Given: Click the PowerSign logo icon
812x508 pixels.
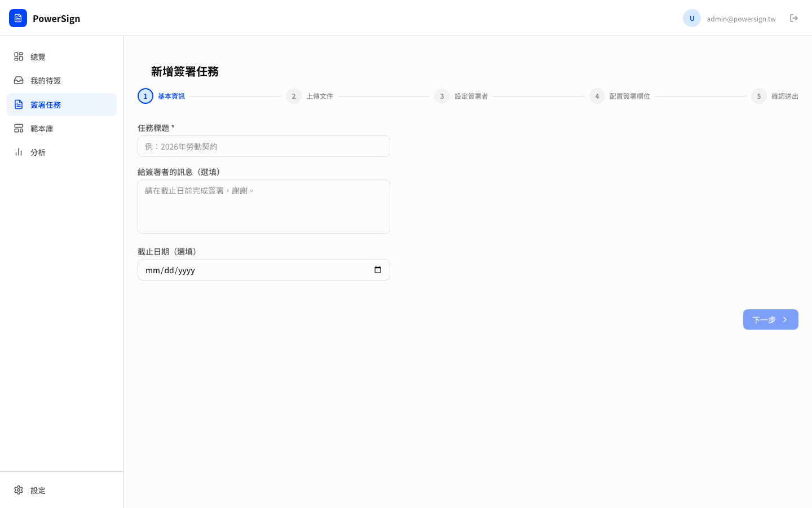Looking at the screenshot, I should click(x=18, y=18).
